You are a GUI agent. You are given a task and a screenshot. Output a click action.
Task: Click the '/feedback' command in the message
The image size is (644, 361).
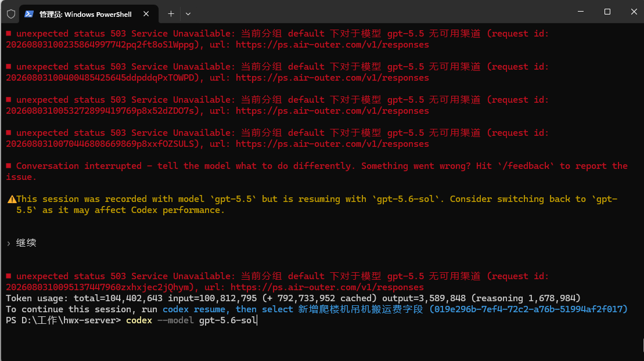pyautogui.click(x=526, y=166)
